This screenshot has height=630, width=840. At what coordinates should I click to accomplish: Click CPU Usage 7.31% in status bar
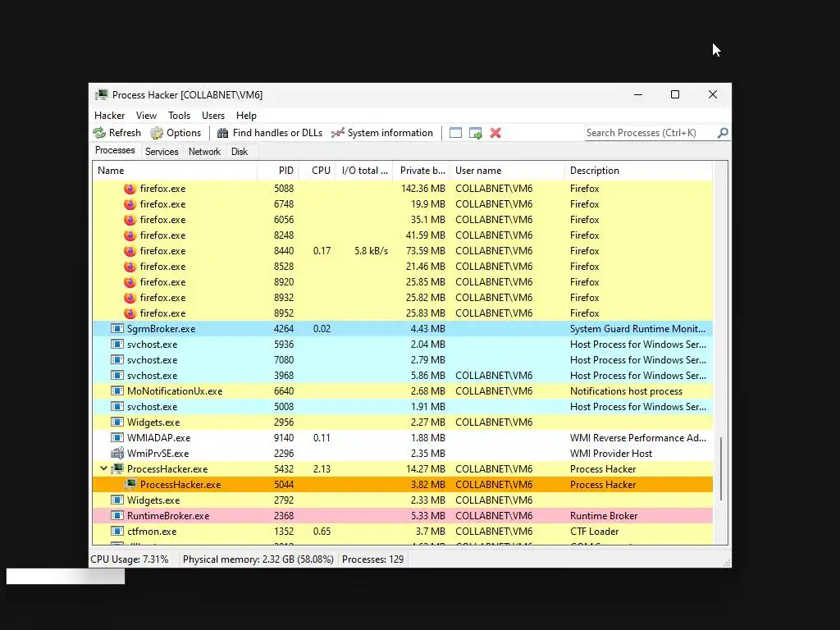[130, 559]
